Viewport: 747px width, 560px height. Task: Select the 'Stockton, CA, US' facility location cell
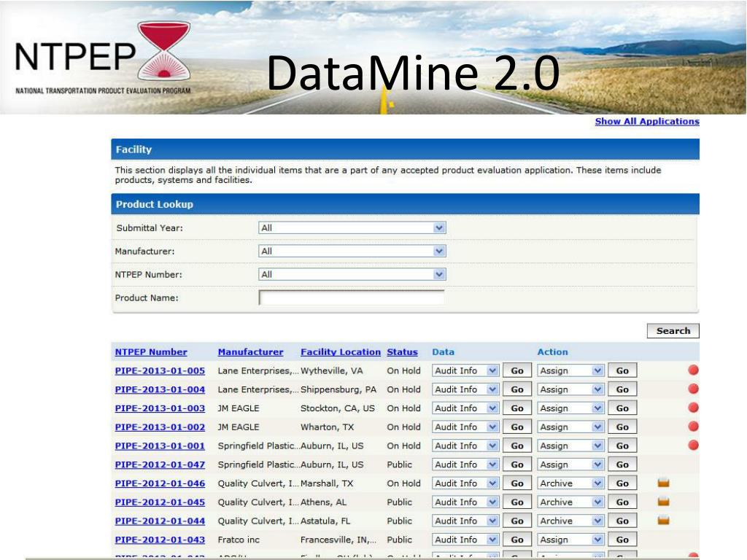(x=338, y=408)
